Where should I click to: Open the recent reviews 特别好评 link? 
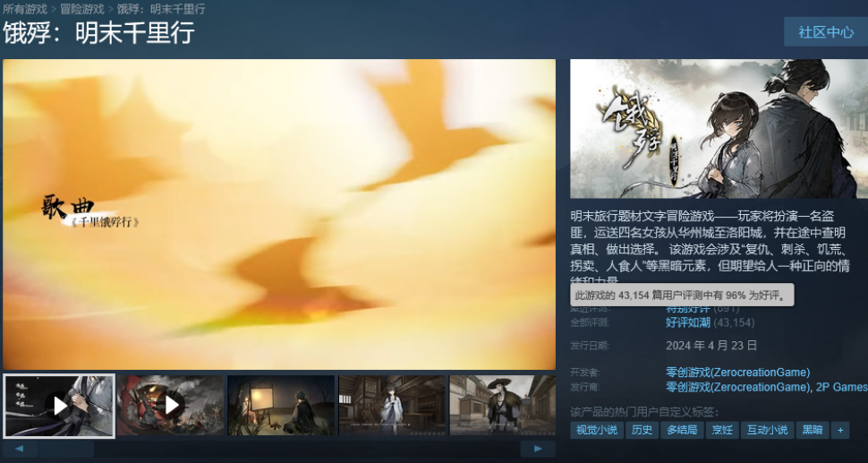point(687,309)
